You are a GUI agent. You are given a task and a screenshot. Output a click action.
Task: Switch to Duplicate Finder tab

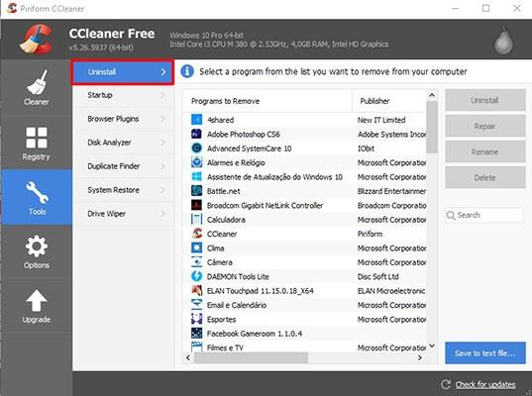coord(124,166)
